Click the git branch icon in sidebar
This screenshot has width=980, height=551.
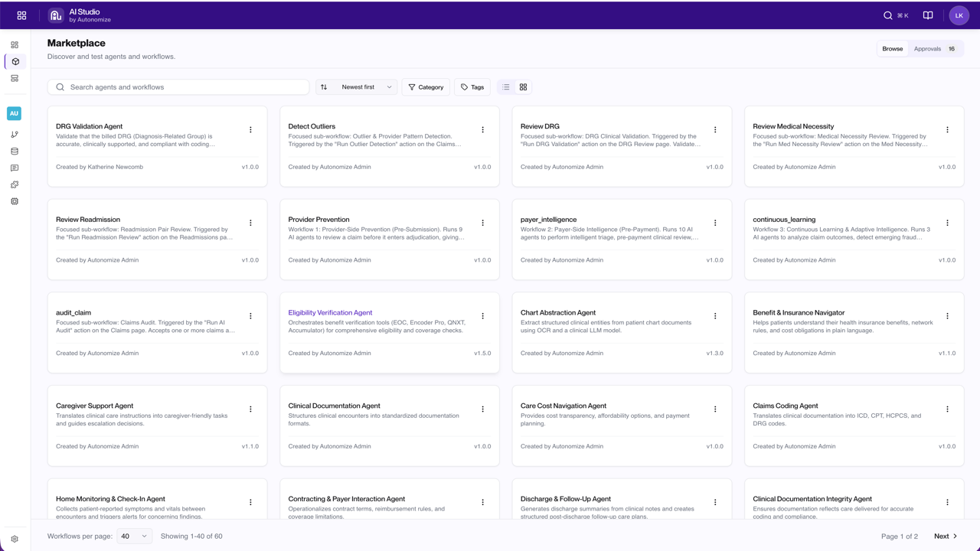tap(15, 135)
